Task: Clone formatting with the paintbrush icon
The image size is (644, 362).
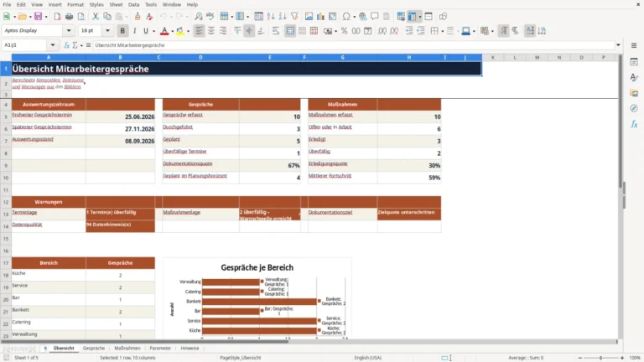Action: click(138, 17)
